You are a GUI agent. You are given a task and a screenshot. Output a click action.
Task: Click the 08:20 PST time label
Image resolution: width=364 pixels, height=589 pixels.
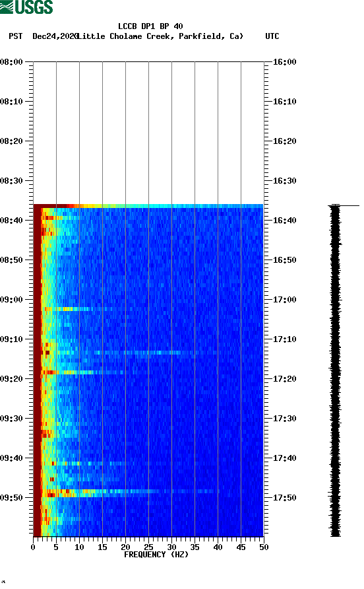(x=12, y=141)
